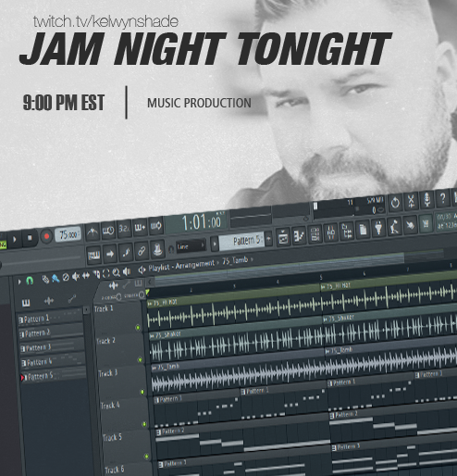Open playlist options menu arrow beside magnet

(x=19, y=282)
